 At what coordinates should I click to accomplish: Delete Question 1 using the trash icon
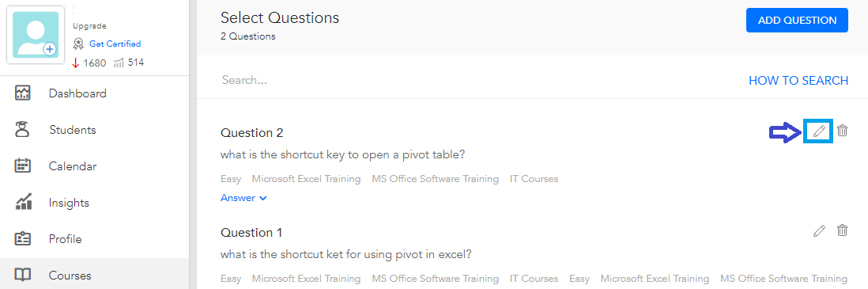(x=842, y=230)
